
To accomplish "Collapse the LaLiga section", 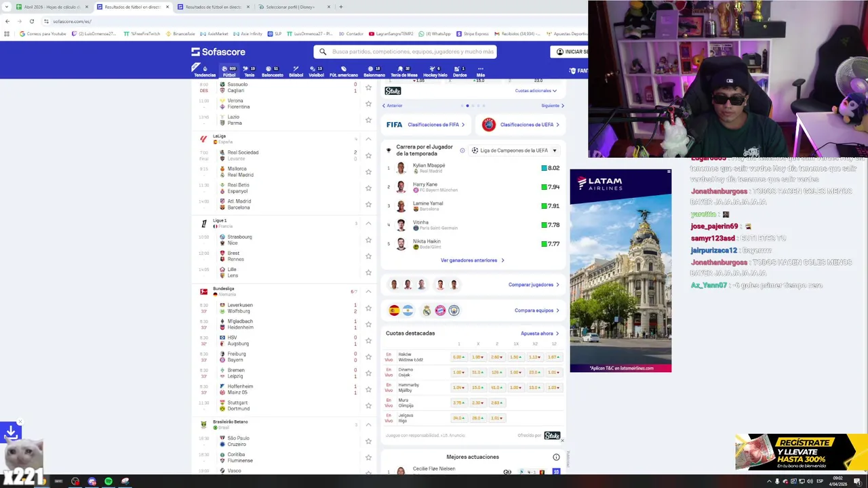I will point(368,139).
